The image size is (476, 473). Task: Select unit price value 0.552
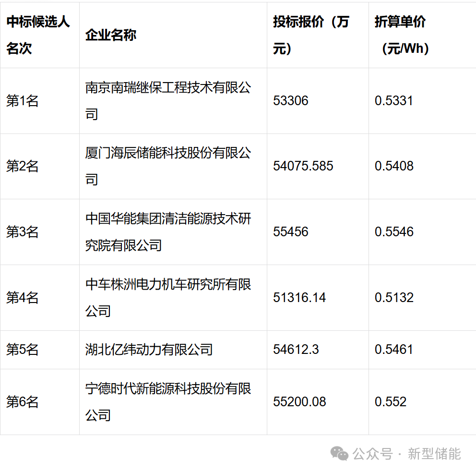coord(391,402)
